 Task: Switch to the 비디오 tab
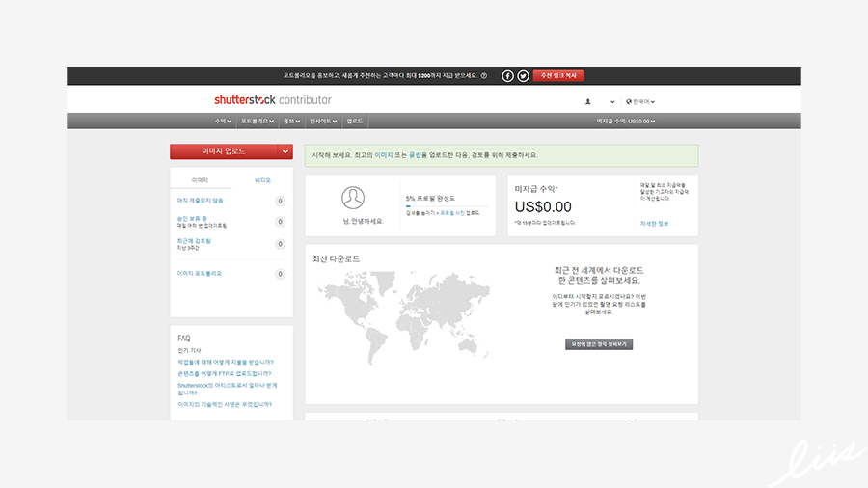(262, 180)
